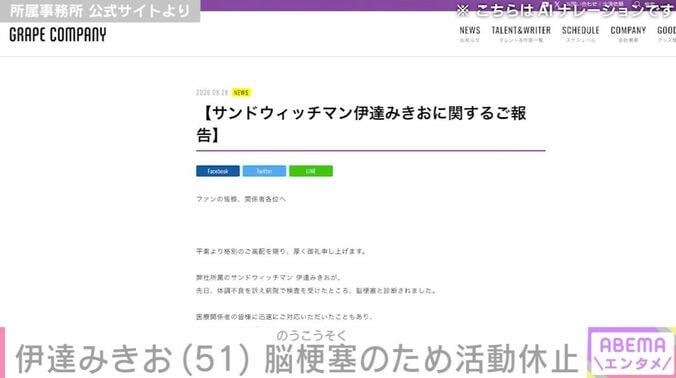
Task: Open the NEWS menu item
Action: (x=469, y=34)
